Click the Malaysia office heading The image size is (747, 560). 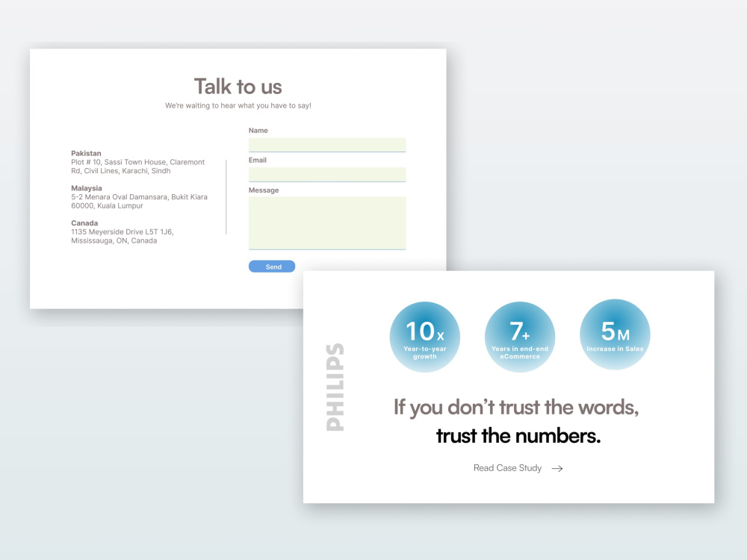coord(86,188)
